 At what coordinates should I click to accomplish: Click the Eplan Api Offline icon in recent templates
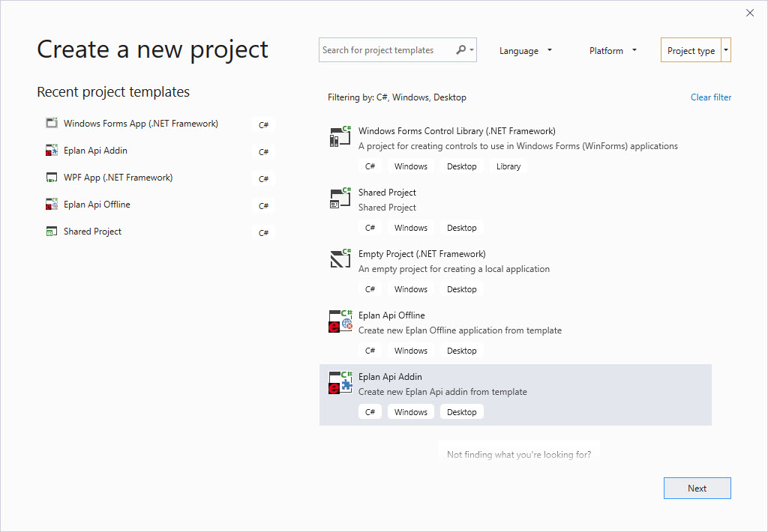[52, 204]
